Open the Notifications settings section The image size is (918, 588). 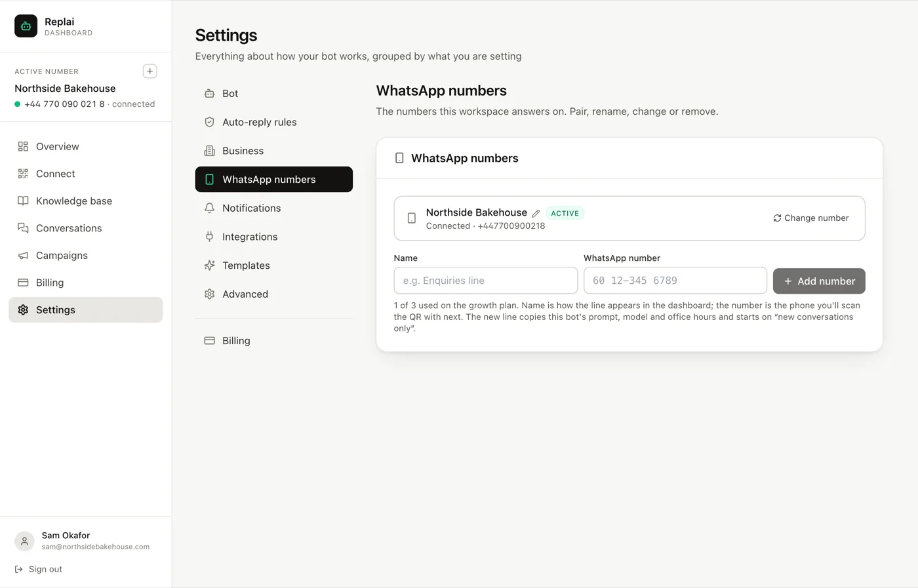click(x=274, y=208)
